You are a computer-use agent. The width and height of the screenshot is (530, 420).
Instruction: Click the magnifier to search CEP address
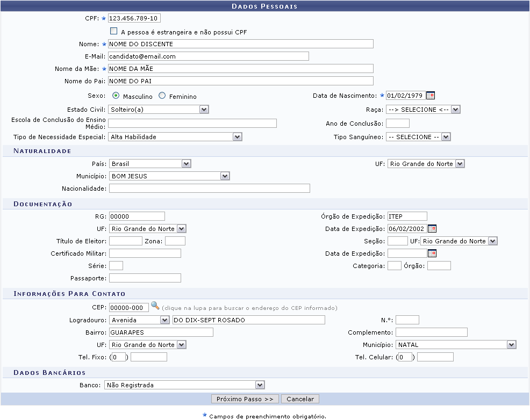(155, 306)
